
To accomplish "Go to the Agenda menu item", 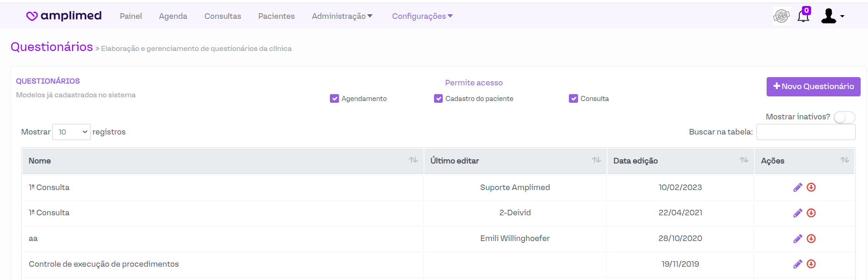I will [173, 16].
